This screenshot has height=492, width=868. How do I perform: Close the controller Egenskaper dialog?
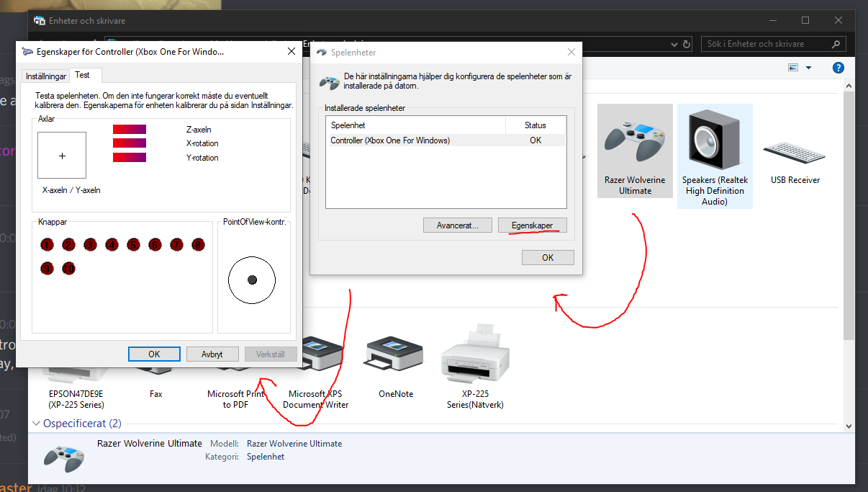(291, 52)
